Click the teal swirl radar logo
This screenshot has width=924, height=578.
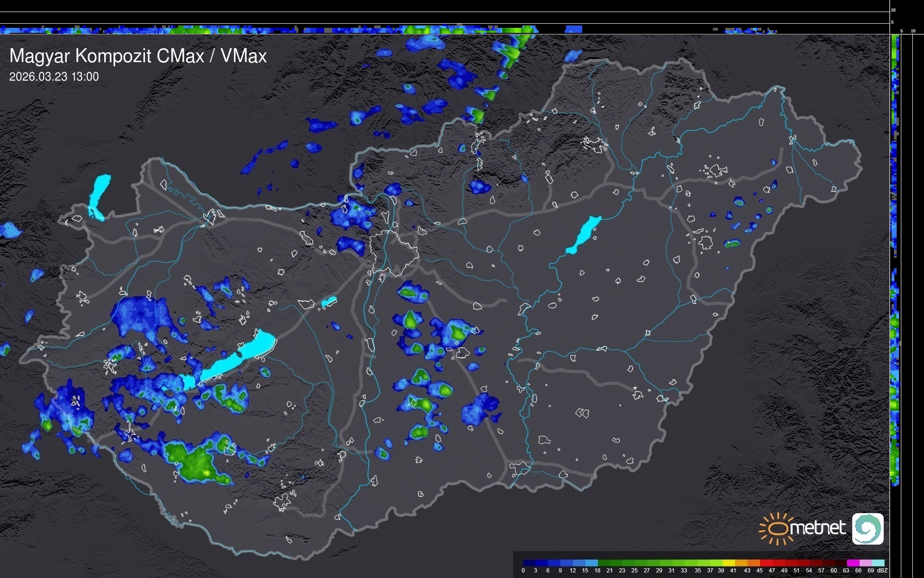pos(867,529)
